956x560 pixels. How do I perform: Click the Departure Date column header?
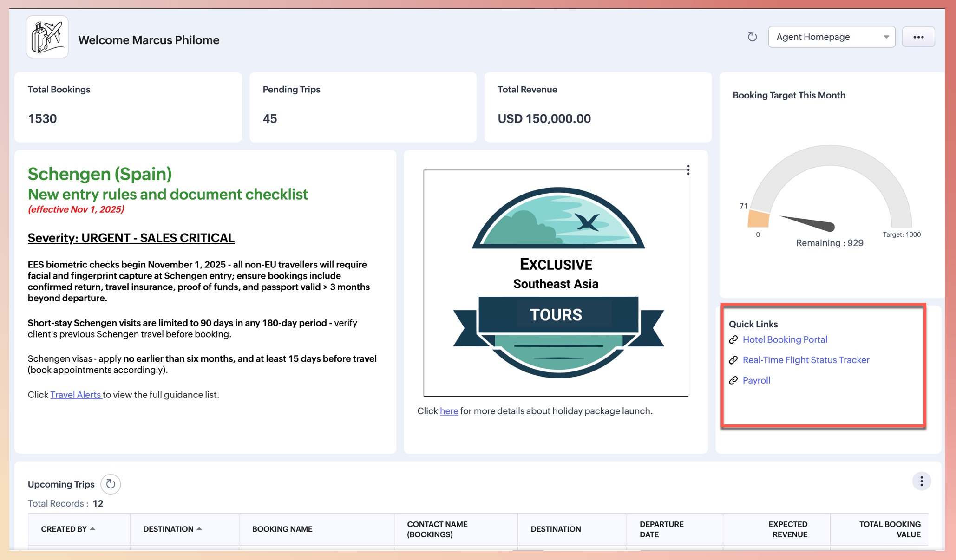point(661,529)
